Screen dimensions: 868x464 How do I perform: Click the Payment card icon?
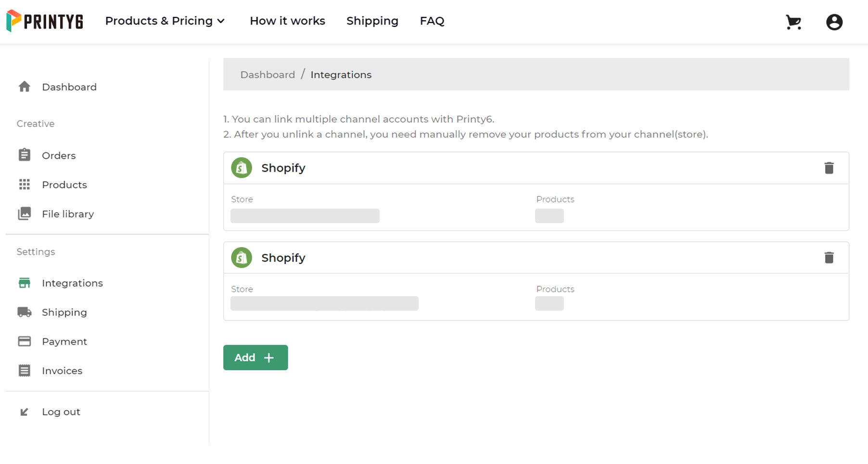click(25, 341)
